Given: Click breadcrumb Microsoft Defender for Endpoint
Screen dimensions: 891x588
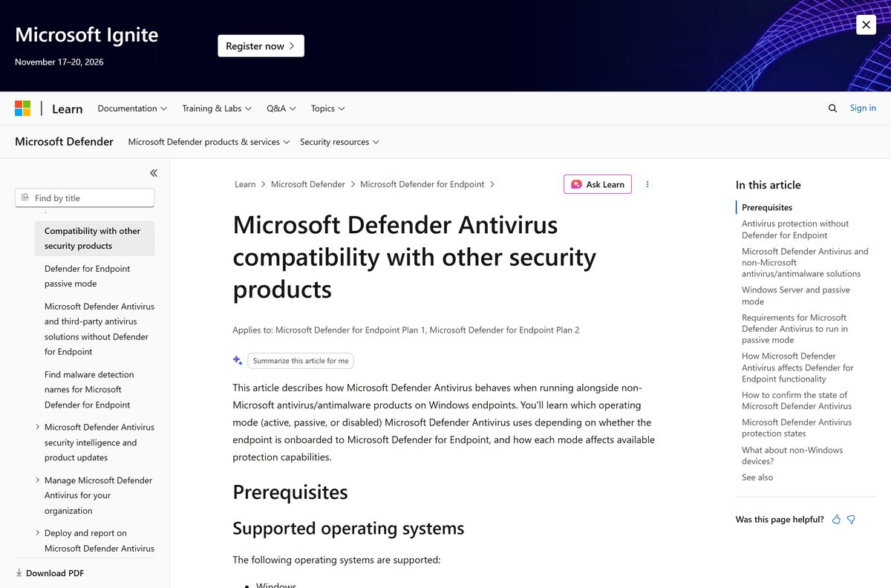Looking at the screenshot, I should coord(422,184).
